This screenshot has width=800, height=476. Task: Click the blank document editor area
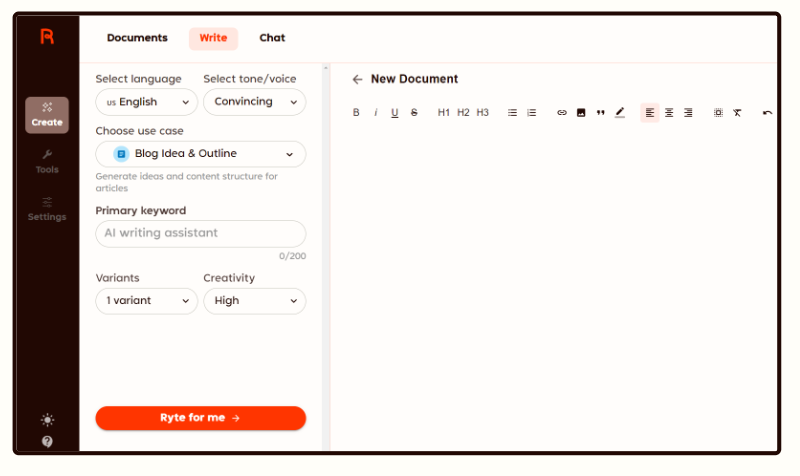tap(554, 286)
